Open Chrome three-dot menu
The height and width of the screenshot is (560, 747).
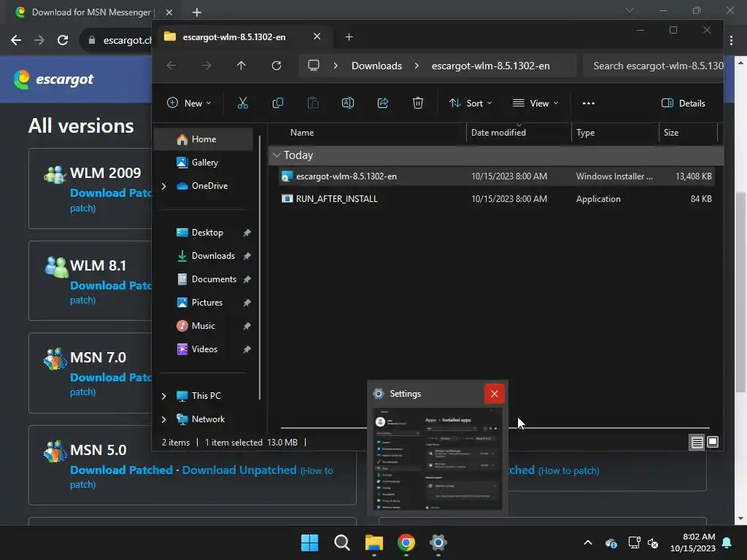[731, 41]
